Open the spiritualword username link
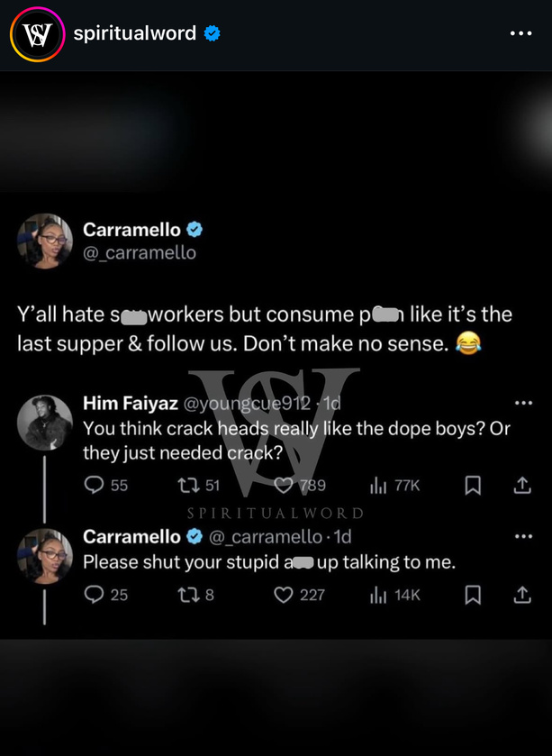 click(134, 33)
